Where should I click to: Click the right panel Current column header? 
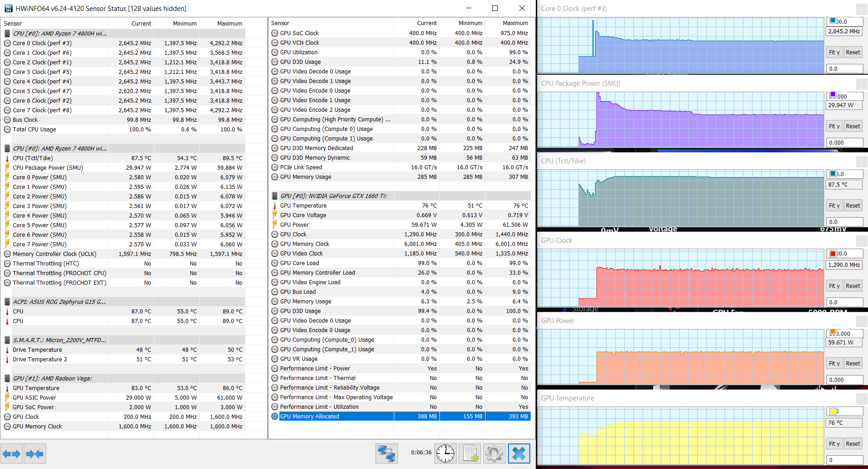417,23
